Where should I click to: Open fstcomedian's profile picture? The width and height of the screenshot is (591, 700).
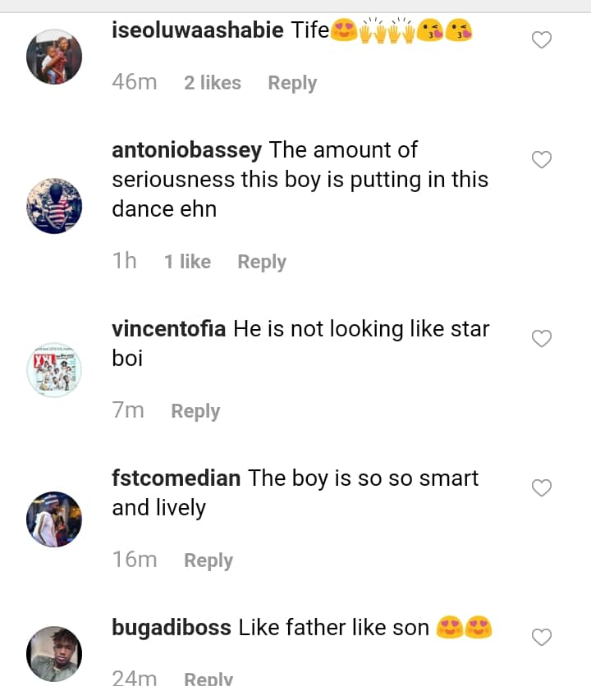tap(54, 519)
